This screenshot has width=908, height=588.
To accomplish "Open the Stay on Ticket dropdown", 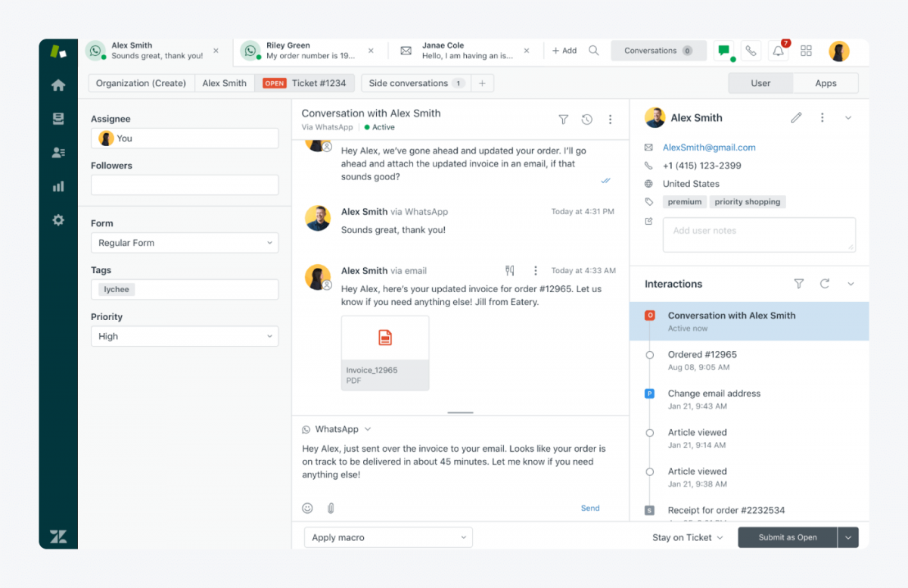I will coord(687,537).
